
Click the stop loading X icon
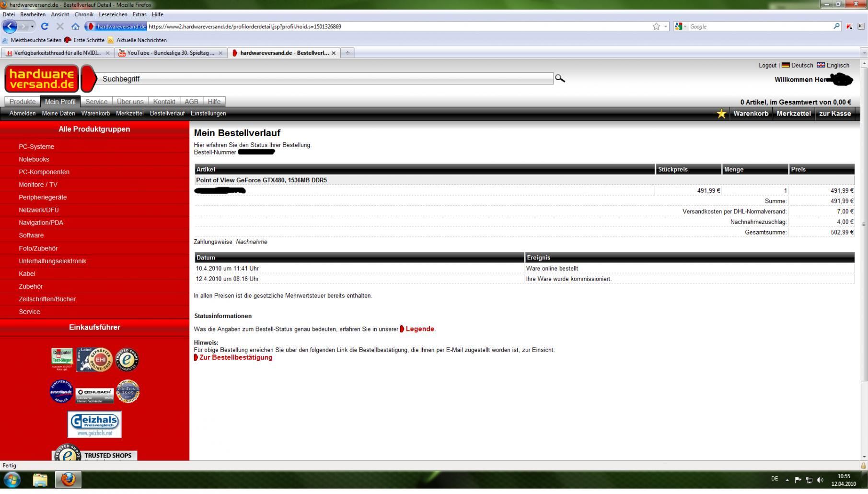[x=60, y=26]
